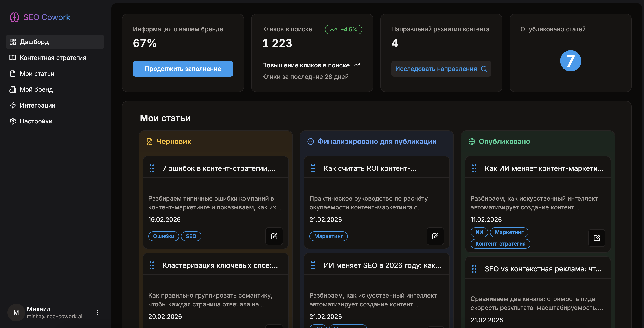The height and width of the screenshot is (328, 644).
Task: Click drag handle of 'ИИ меняет SEO в 2026' card
Action: pos(313,265)
